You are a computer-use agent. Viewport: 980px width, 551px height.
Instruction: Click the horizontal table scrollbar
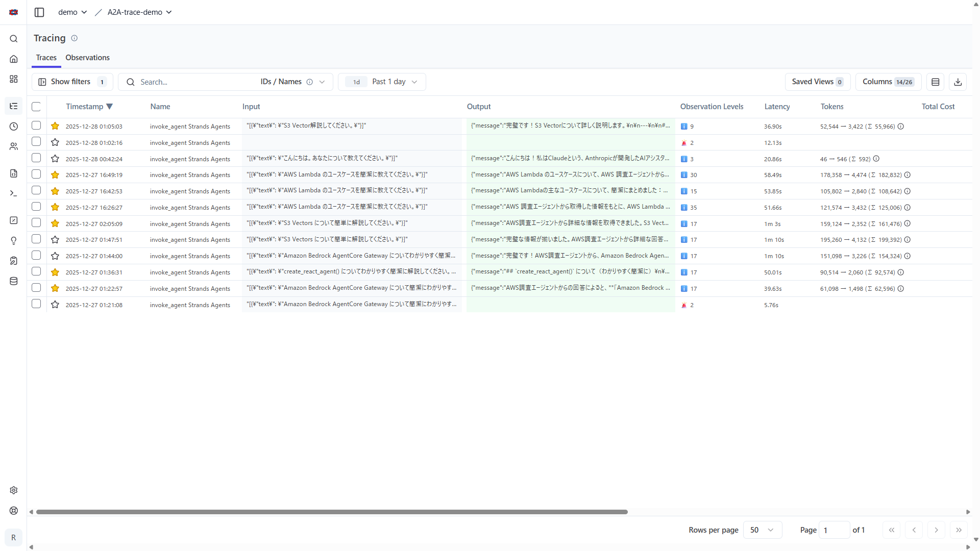[332, 512]
